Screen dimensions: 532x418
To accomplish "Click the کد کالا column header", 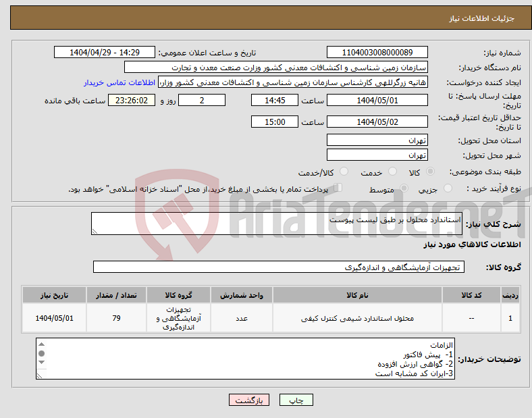I will pos(471,295).
